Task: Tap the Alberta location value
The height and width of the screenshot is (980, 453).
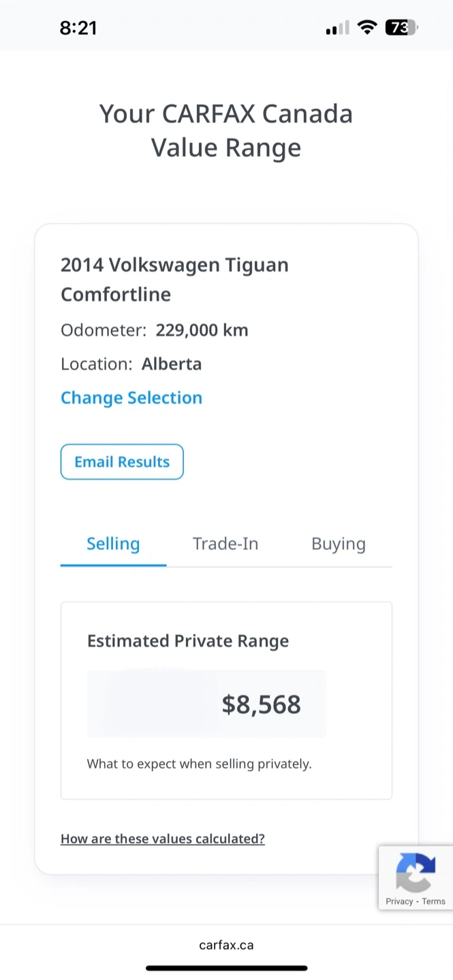Action: pyautogui.click(x=172, y=364)
